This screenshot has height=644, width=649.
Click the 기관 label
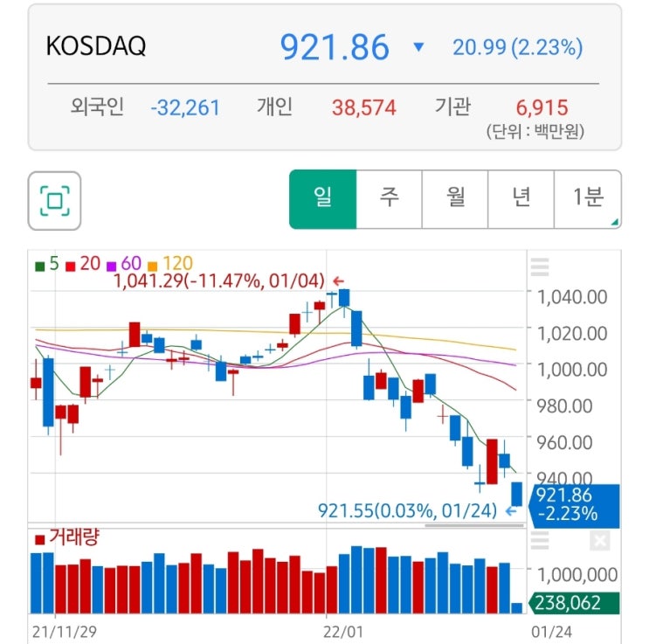pyautogui.click(x=452, y=107)
